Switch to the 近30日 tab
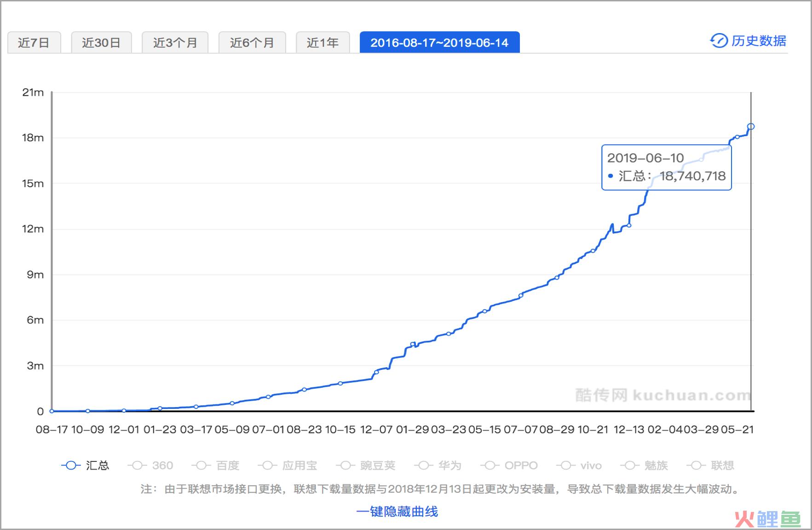Viewport: 812px width, 530px height. click(x=101, y=43)
